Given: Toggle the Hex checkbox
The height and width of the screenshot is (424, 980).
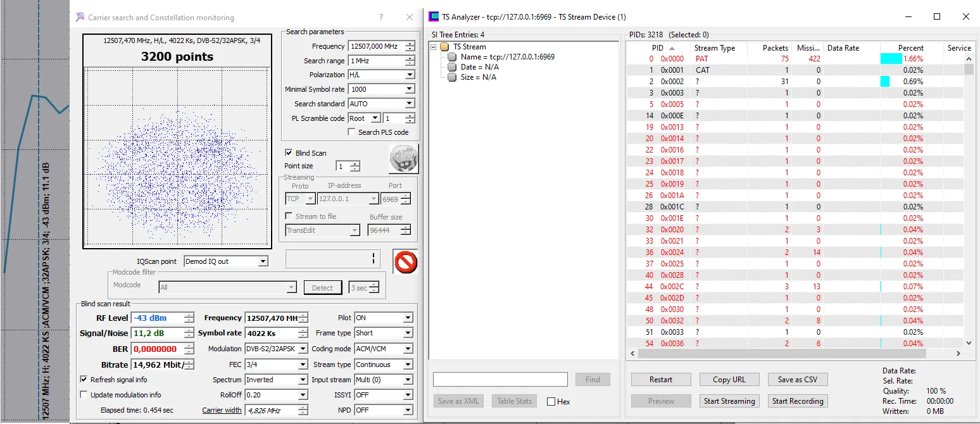Looking at the screenshot, I should [551, 401].
